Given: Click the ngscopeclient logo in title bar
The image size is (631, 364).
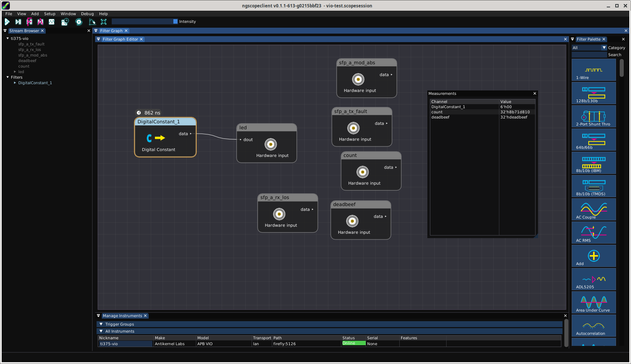Looking at the screenshot, I should 6,6.
